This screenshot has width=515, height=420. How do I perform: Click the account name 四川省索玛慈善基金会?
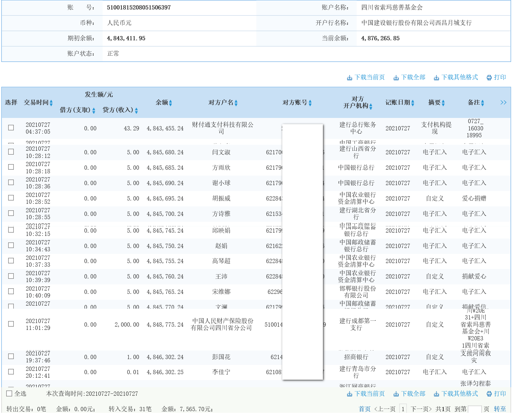point(392,8)
